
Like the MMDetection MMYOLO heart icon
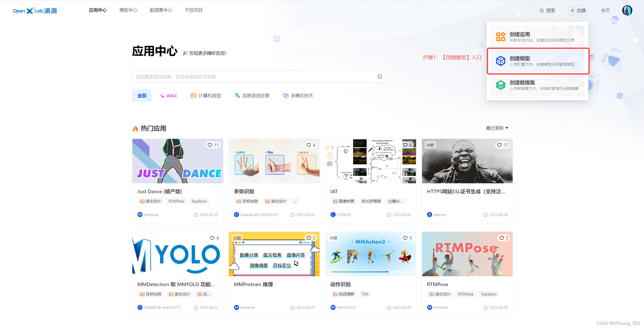tap(212, 238)
